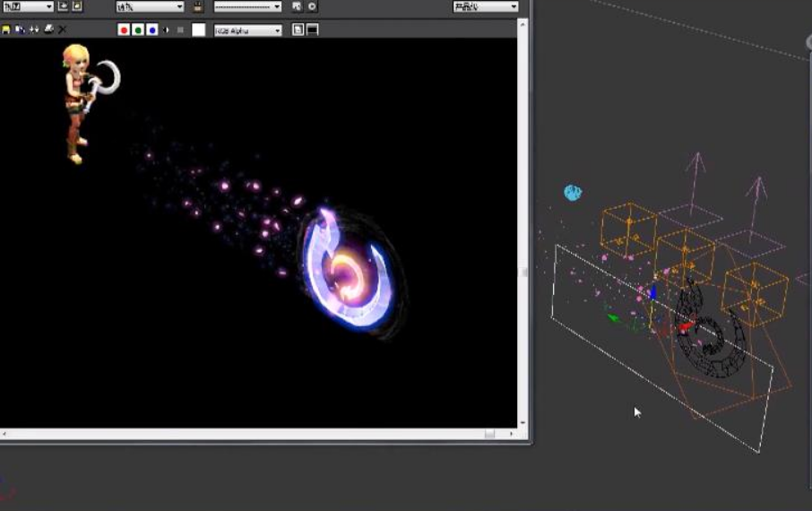
Task: Expand the render preset dropdown
Action: [x=247, y=6]
